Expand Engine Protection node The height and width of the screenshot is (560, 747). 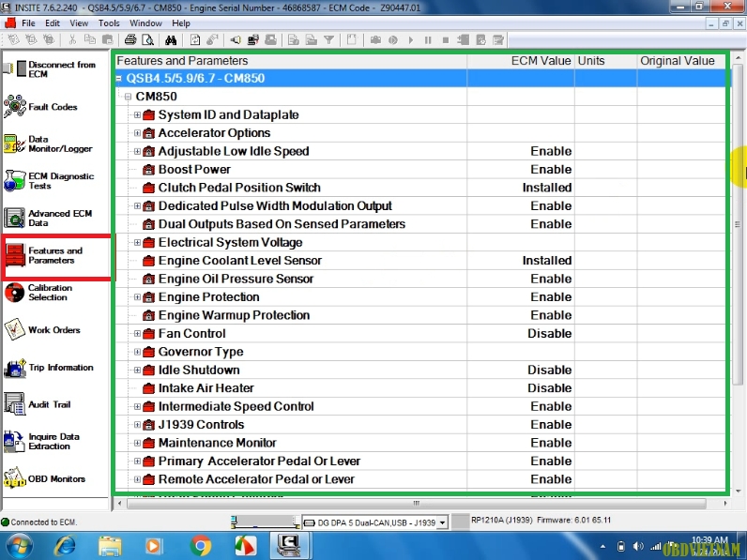[137, 297]
